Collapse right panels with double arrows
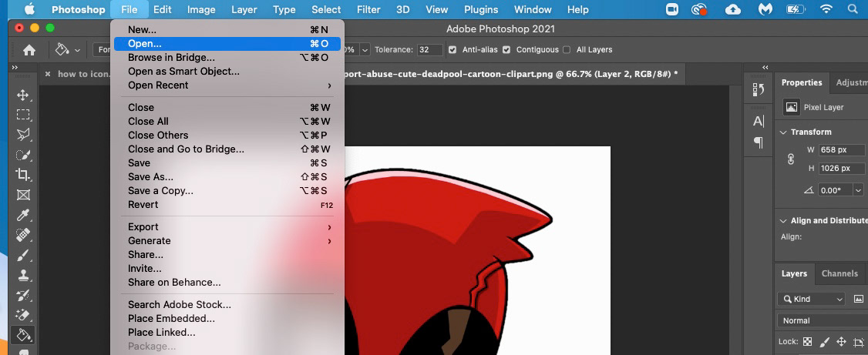Viewport: 868px width, 355px height. [765, 68]
